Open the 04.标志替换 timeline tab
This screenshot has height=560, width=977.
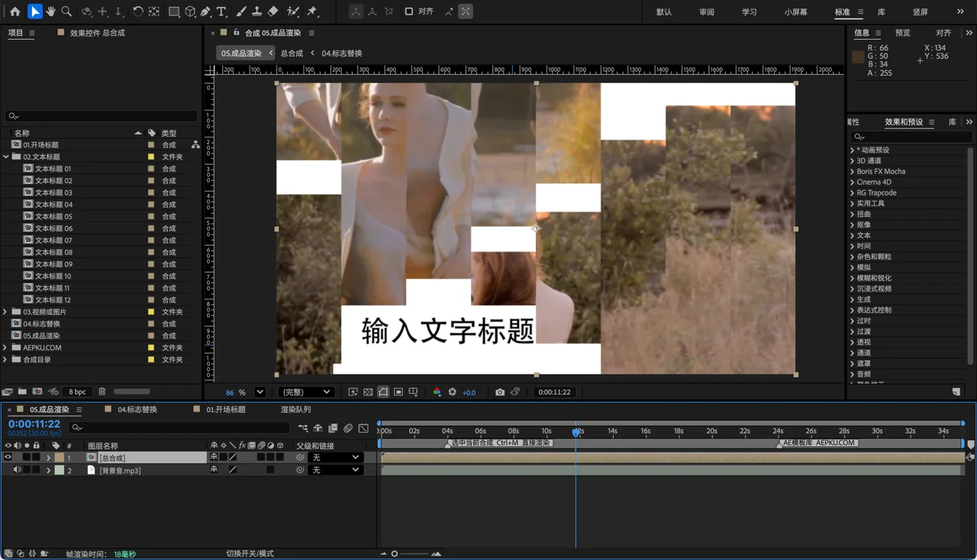pos(137,410)
